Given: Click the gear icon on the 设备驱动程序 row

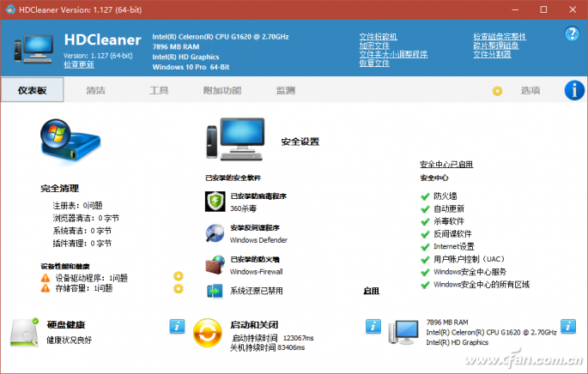Looking at the screenshot, I should (x=179, y=276).
